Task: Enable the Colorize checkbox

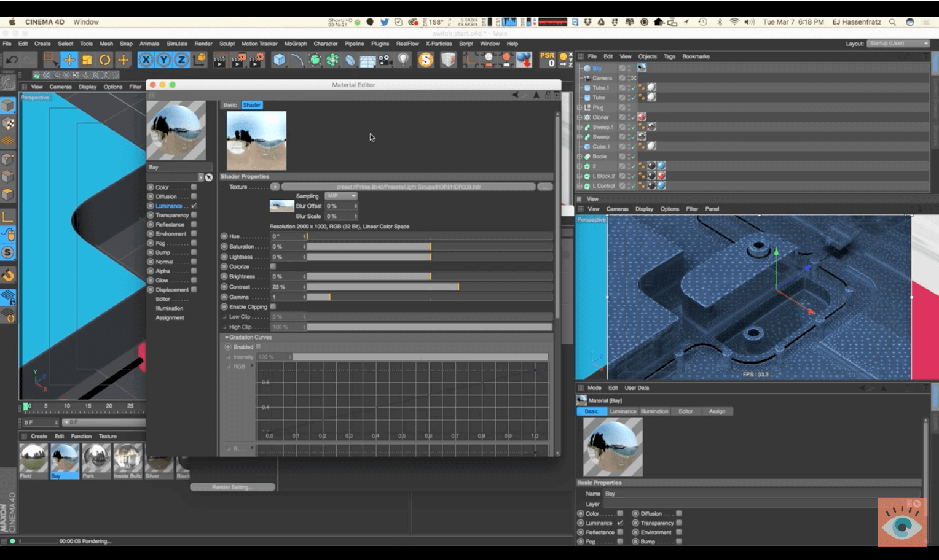Action: pyautogui.click(x=273, y=266)
